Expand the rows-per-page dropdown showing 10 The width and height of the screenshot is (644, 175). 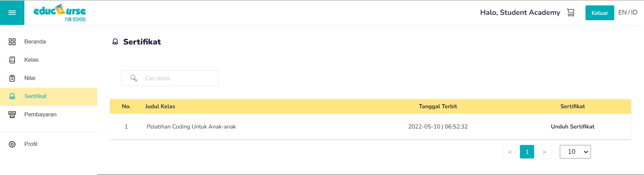point(575,152)
